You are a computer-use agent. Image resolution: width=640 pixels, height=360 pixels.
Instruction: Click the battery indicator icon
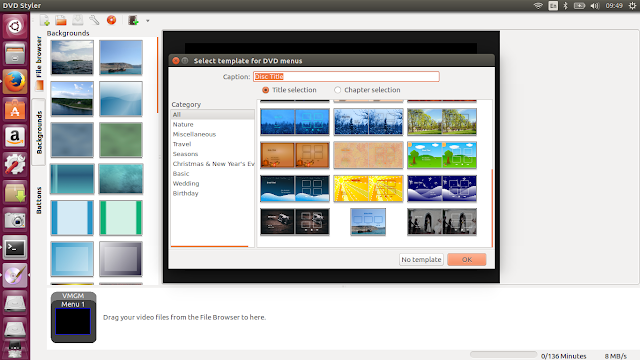579,6
